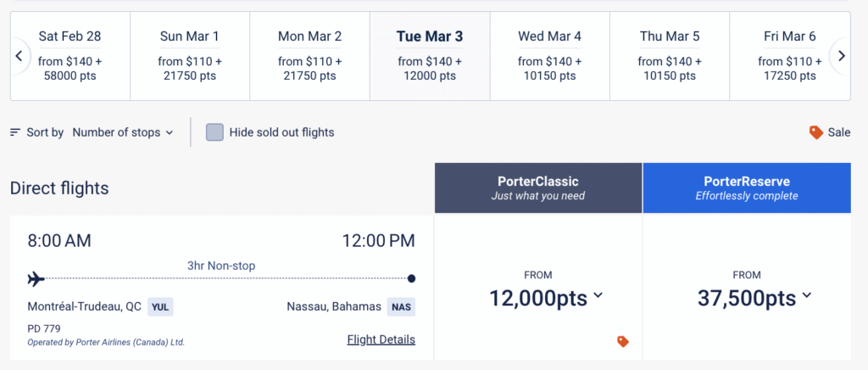Open the Number of stops sort dropdown
The height and width of the screenshot is (370, 868).
point(123,132)
